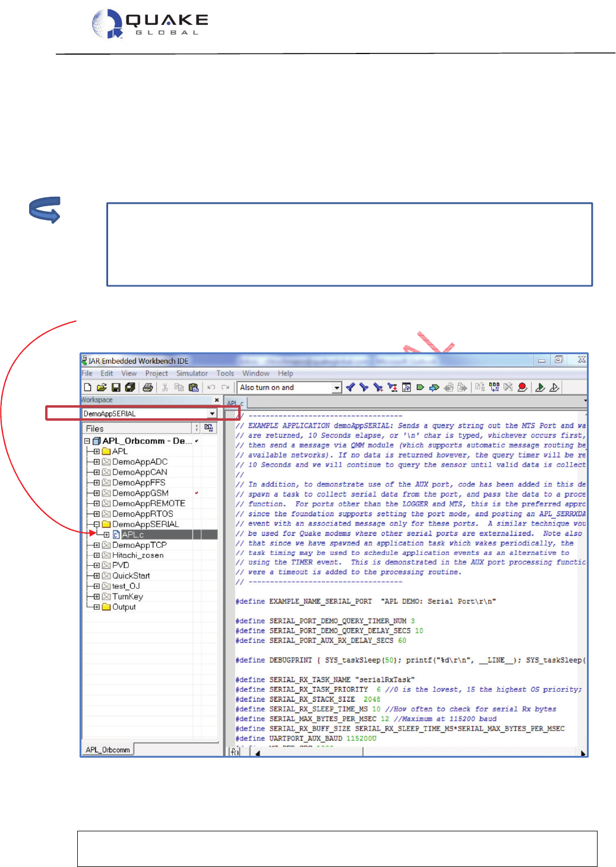Screen dimensions: 616x867
Task: Collapse the APL_Orbcomm project root node
Action: 87,441
